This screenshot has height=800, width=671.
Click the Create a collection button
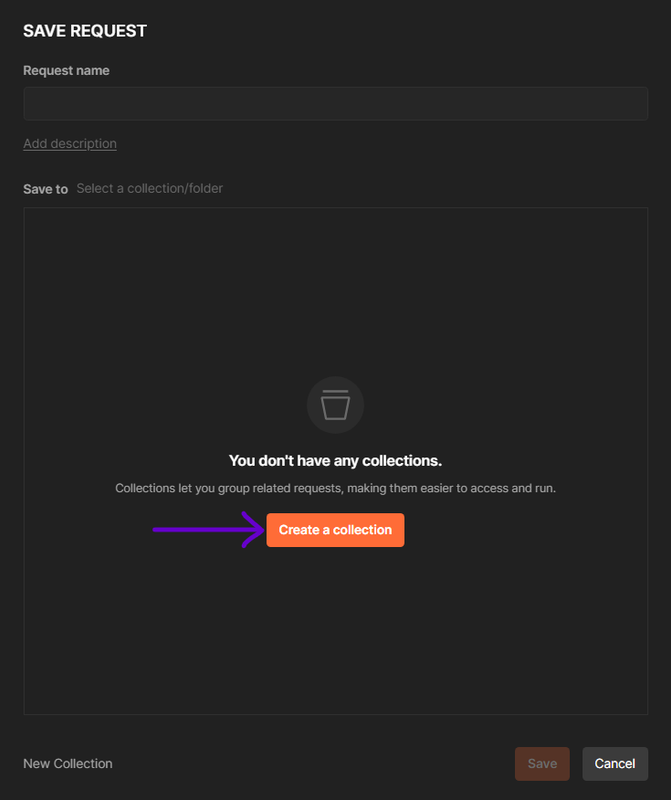pos(335,530)
